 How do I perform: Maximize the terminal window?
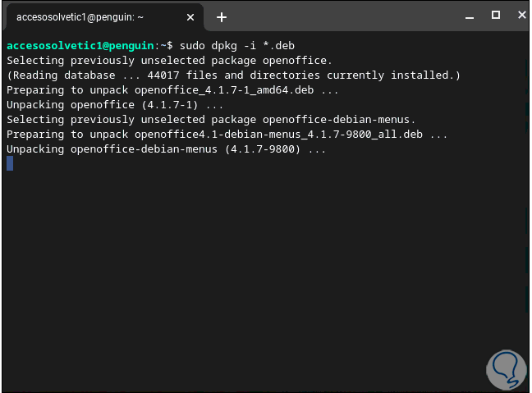tap(495, 15)
